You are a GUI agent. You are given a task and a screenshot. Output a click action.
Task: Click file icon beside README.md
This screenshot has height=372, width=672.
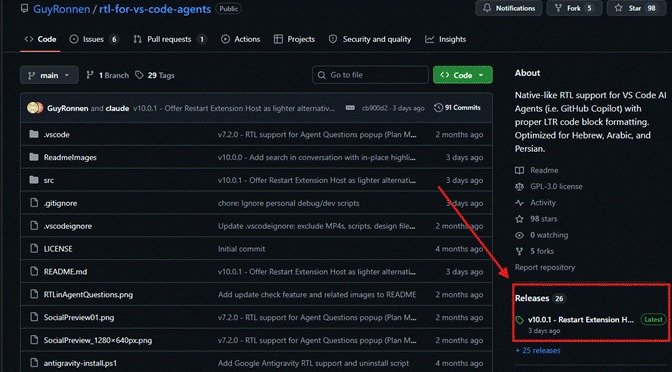point(34,272)
